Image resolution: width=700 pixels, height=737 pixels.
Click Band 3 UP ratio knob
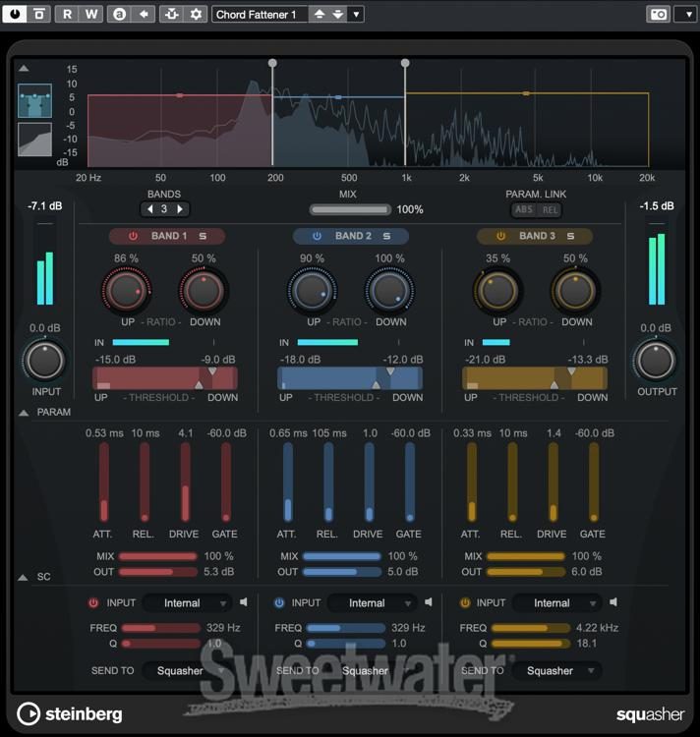click(497, 291)
